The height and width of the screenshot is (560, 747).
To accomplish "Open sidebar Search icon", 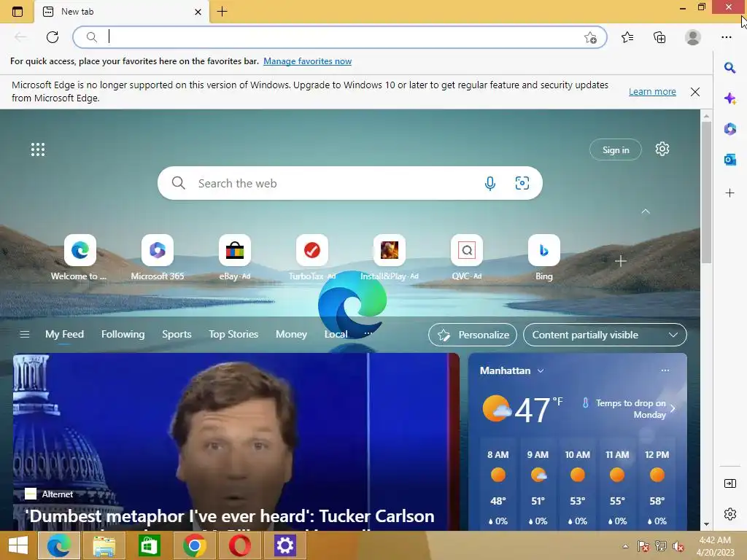I will 729,68.
